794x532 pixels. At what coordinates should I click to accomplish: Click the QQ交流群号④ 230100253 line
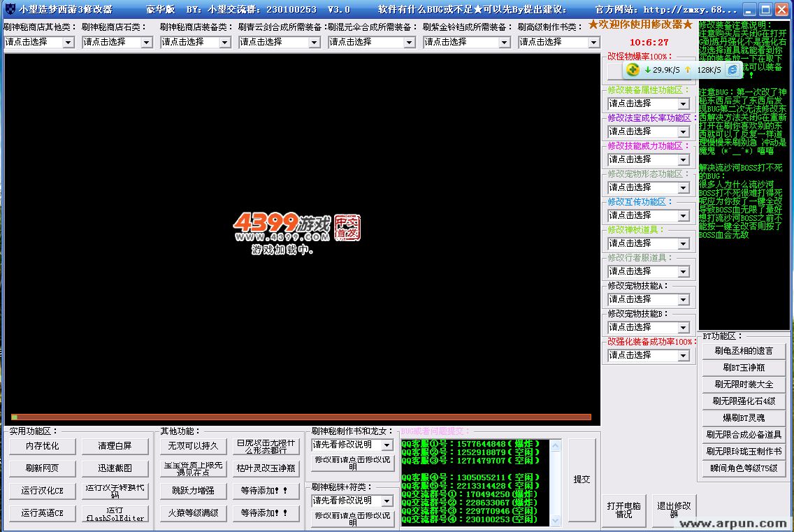[x=470, y=519]
